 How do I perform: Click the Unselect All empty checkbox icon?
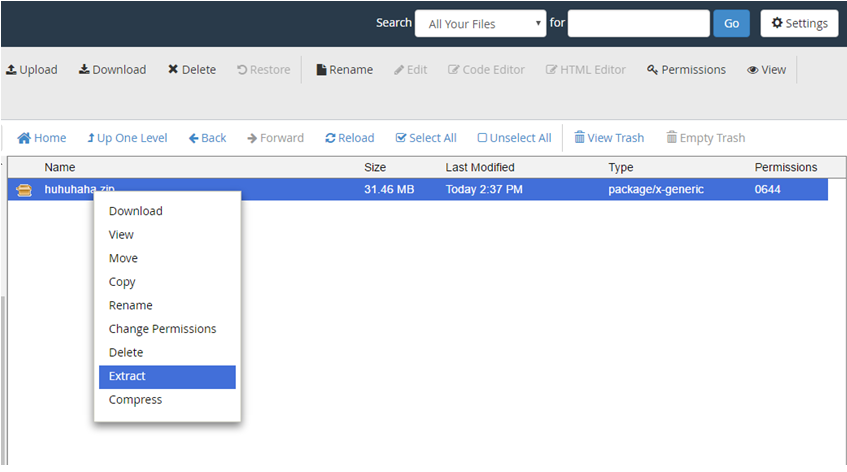(482, 138)
